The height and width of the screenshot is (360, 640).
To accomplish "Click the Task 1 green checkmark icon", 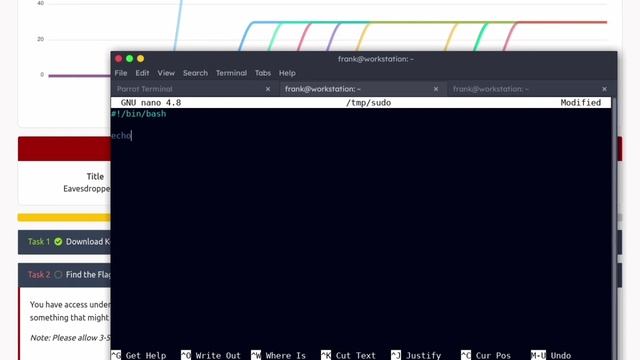I will coord(58,242).
